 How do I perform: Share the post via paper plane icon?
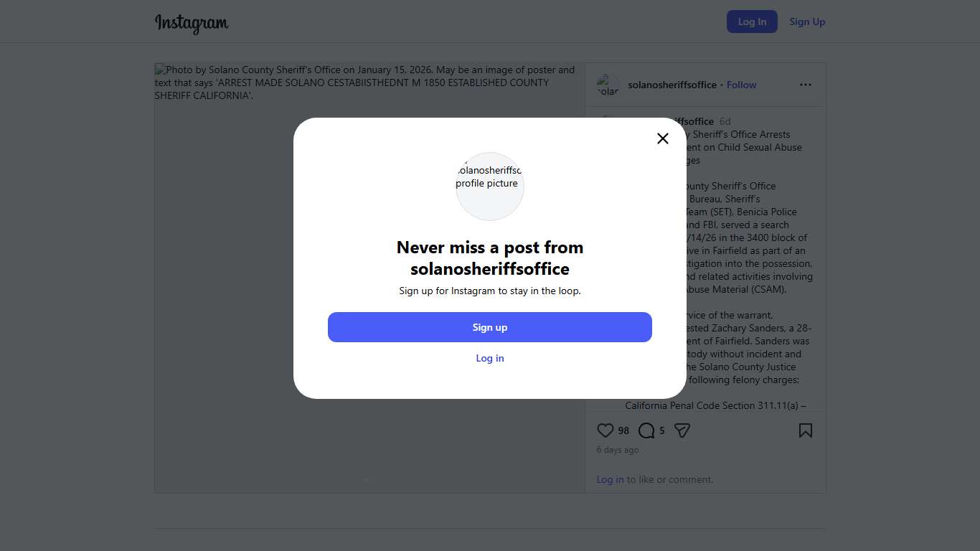pos(682,430)
